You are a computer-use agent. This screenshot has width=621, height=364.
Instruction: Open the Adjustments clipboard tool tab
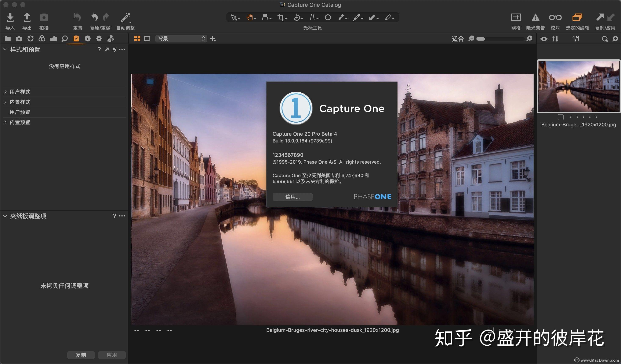[76, 39]
